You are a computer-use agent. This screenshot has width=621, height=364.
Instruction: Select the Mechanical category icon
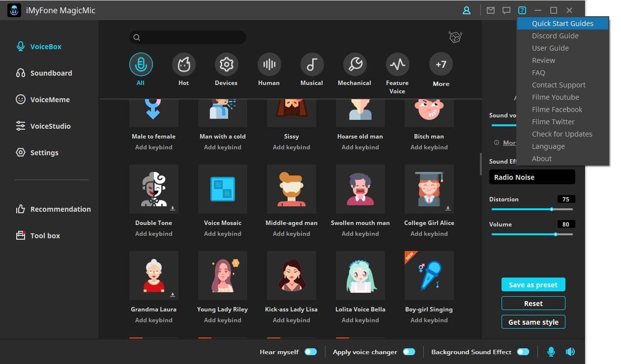tap(355, 64)
